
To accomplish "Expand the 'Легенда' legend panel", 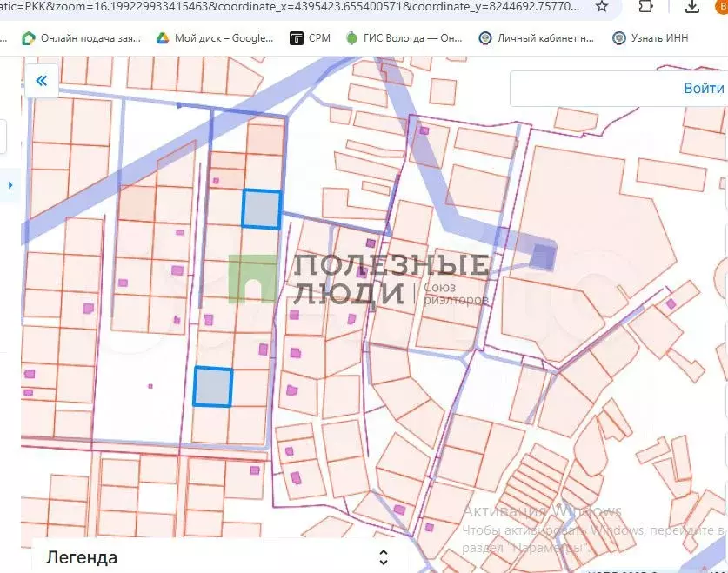I will (82, 557).
